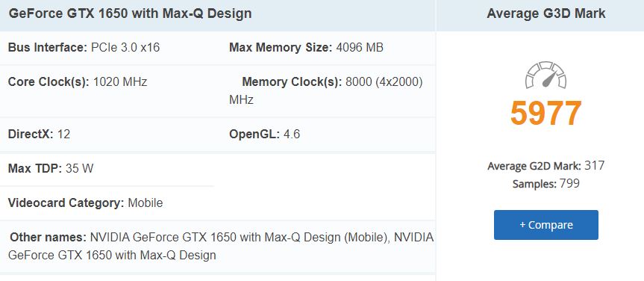Click the 8000 (4x2000) memory clock value

click(384, 82)
